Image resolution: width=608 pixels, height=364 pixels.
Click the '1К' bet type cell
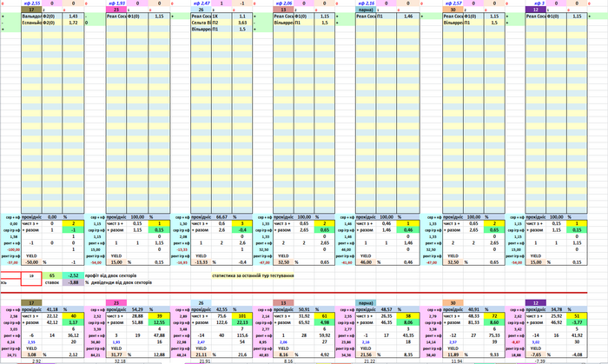tap(221, 17)
